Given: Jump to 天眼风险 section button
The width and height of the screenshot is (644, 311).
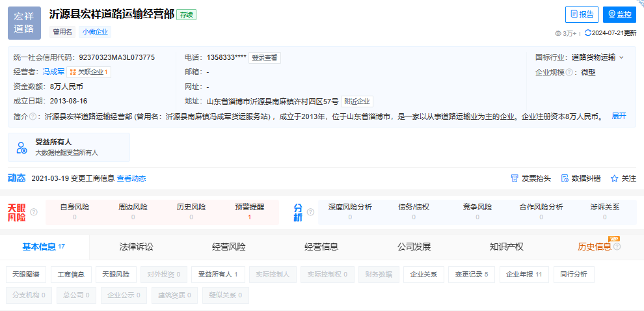Looking at the screenshot, I should [x=116, y=275].
